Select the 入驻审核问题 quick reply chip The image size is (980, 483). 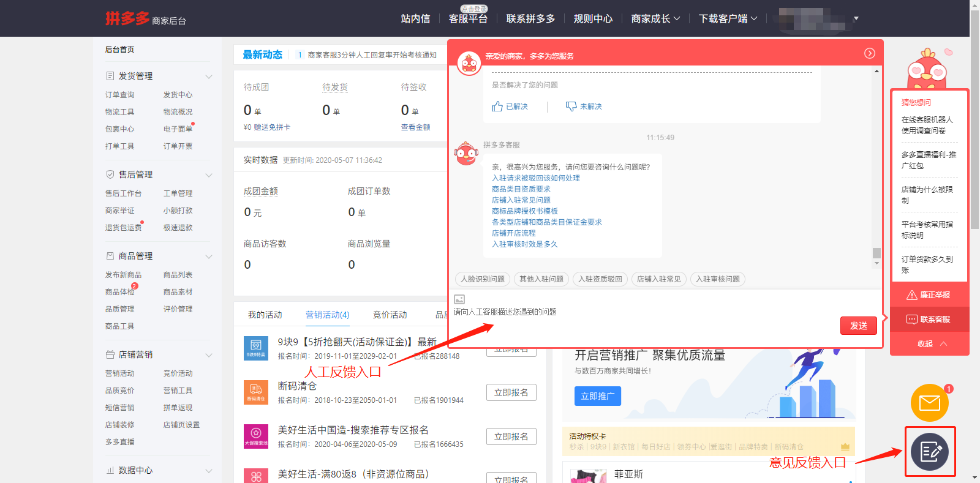click(x=718, y=279)
